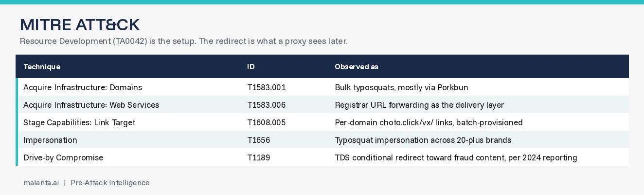This screenshot has height=195, width=644.
Task: Select the Technique column header
Action: tap(42, 67)
